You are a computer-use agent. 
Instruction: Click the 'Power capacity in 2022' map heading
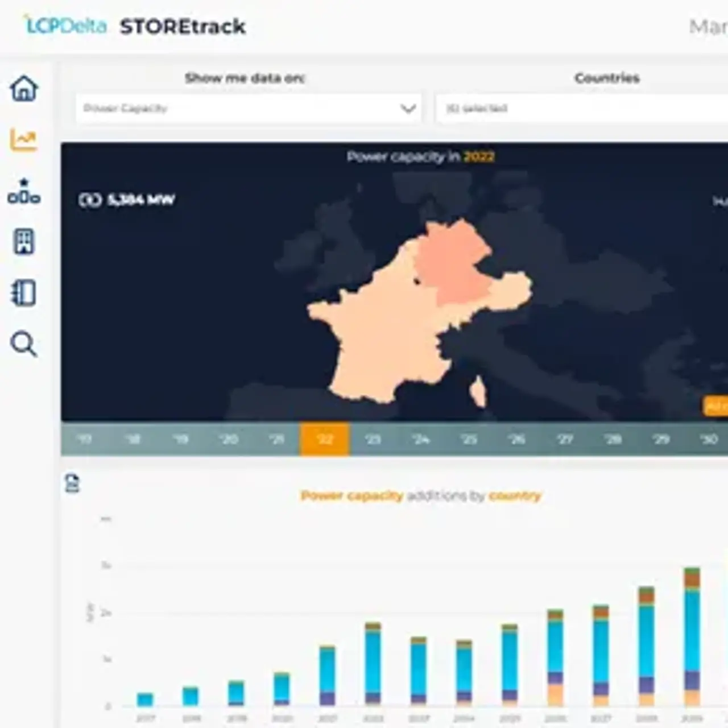pyautogui.click(x=421, y=156)
